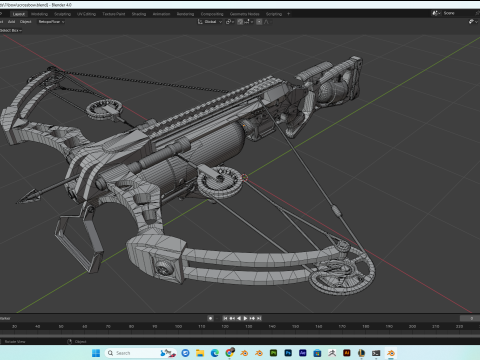Jump to the previous keyframe
Screen dimensions: 480x360
[x=232, y=318]
